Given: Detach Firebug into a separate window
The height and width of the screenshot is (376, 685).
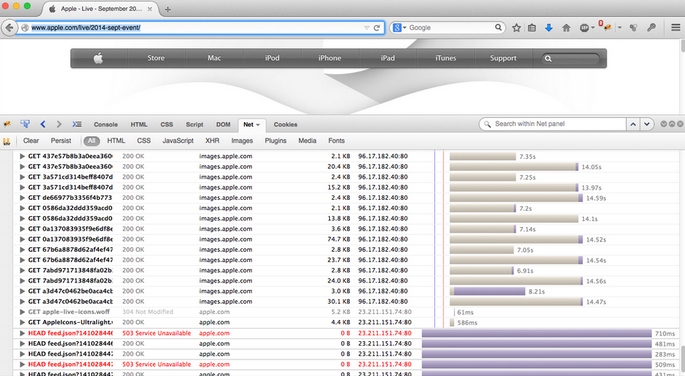Looking at the screenshot, I should (672, 124).
